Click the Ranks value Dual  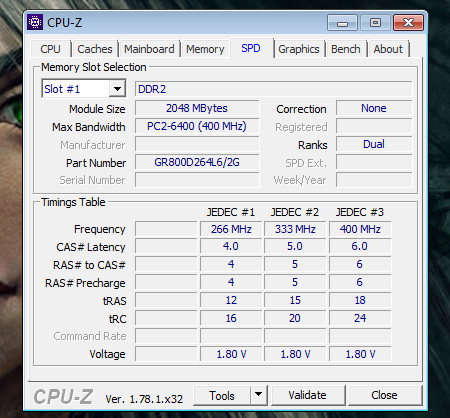pyautogui.click(x=374, y=144)
